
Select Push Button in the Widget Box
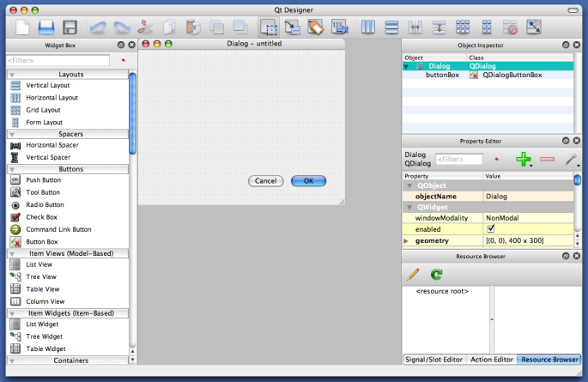(x=43, y=180)
